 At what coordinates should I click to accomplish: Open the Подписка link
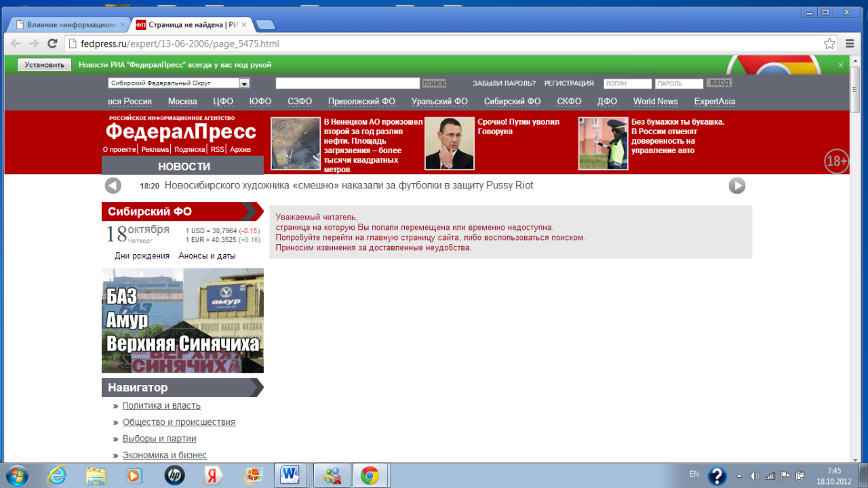pyautogui.click(x=189, y=149)
